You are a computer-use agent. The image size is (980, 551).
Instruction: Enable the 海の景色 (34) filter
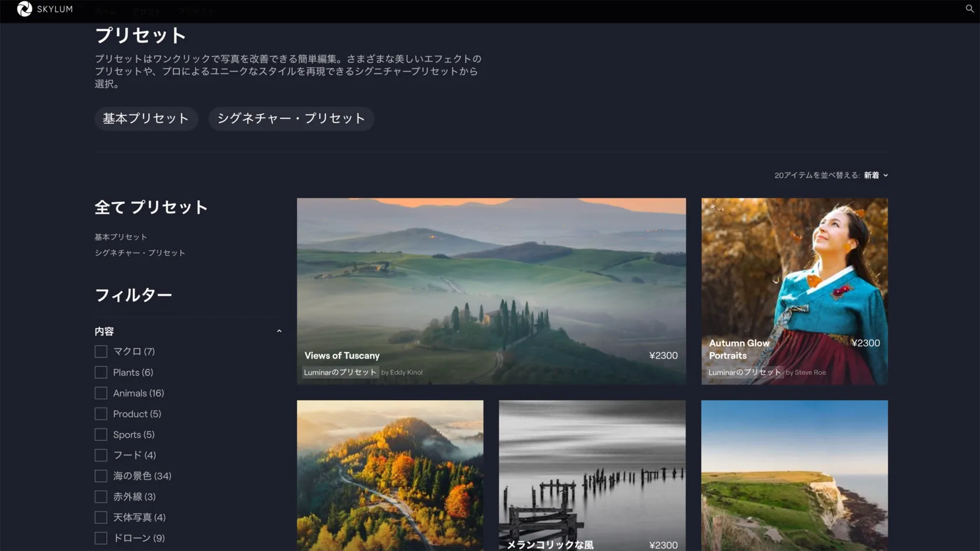(101, 476)
